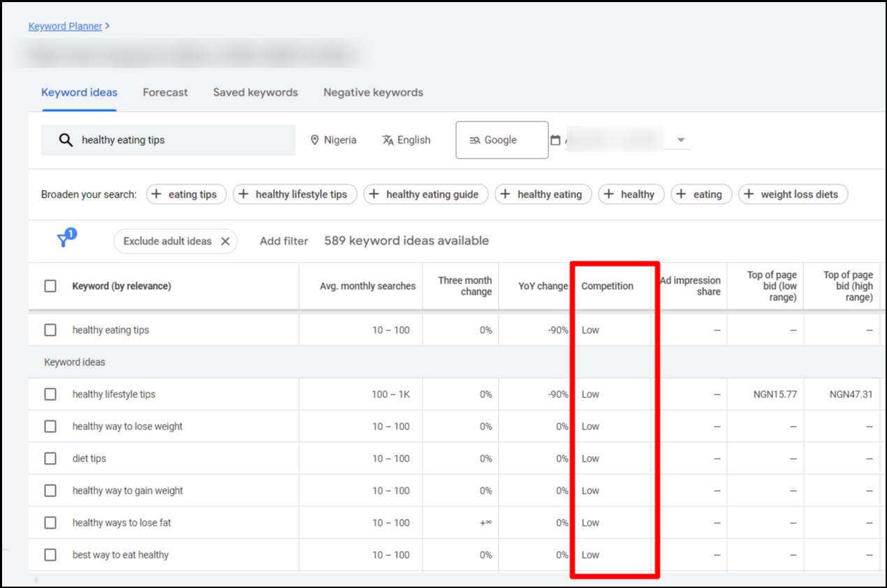
Task: Check 'healthy ways to lose fat' checkbox
Action: click(50, 522)
